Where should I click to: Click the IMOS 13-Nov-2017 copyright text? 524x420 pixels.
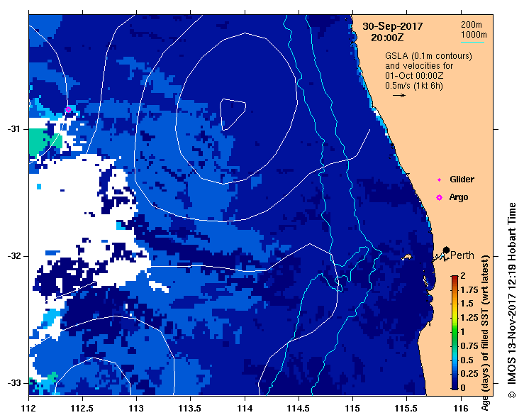point(512,300)
